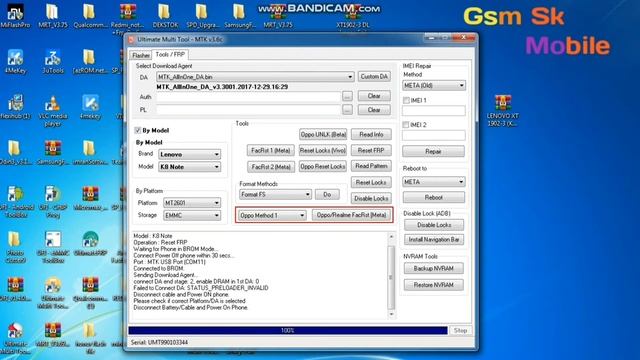The height and width of the screenshot is (360, 640).
Task: Click the Reboot button
Action: coord(433,197)
